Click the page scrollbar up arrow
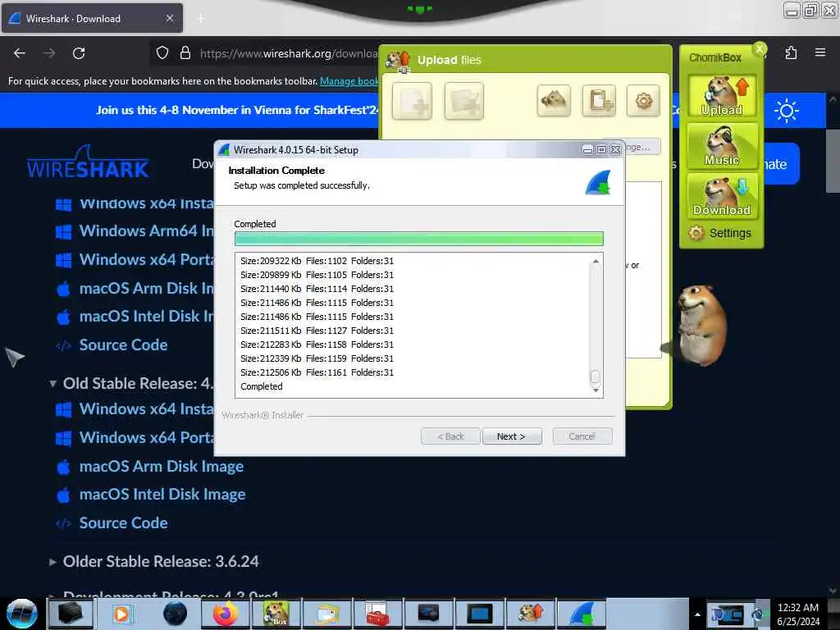 pyautogui.click(x=833, y=100)
